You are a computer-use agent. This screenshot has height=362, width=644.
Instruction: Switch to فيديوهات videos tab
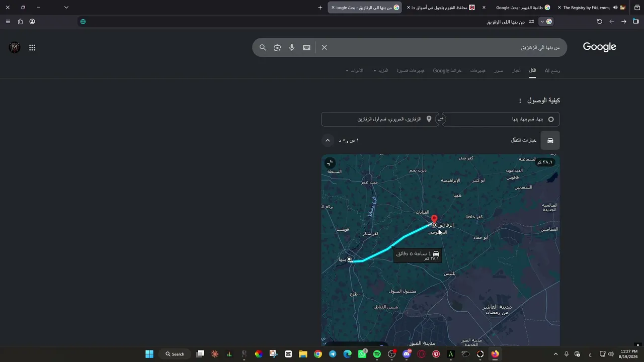tap(478, 70)
